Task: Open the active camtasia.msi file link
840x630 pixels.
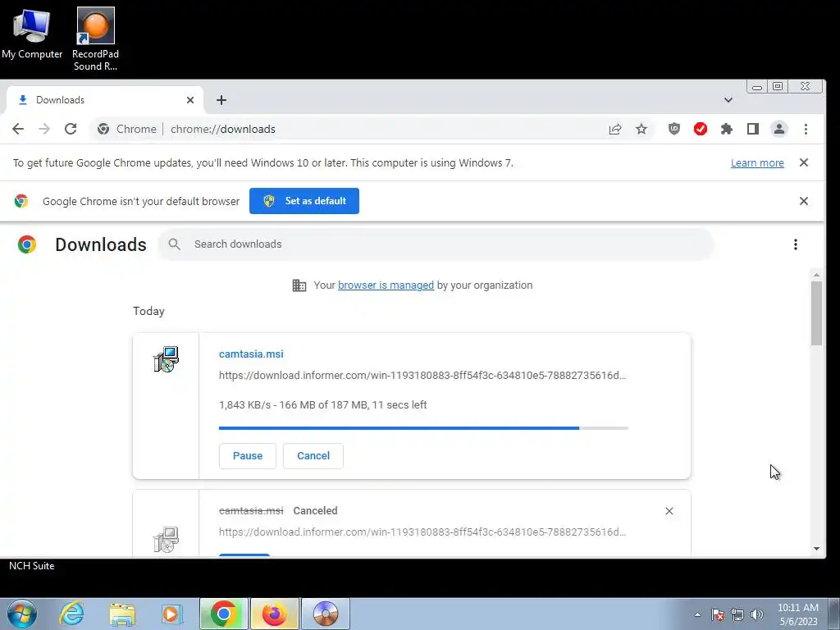Action: [x=251, y=354]
